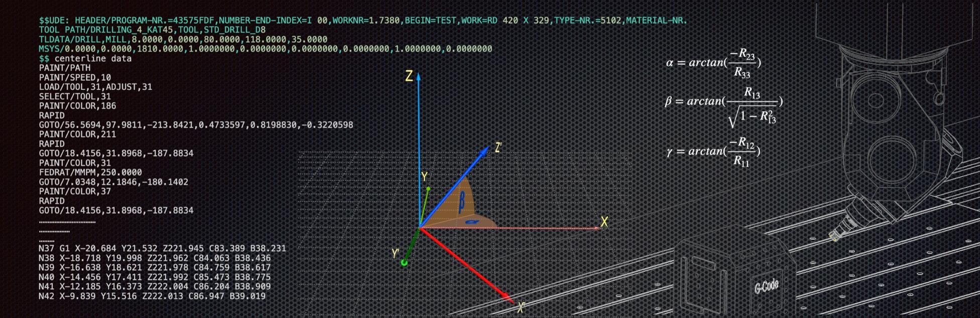This screenshot has width=980, height=318.
Task: Select the yellow 'X' axis label
Action: click(x=604, y=222)
